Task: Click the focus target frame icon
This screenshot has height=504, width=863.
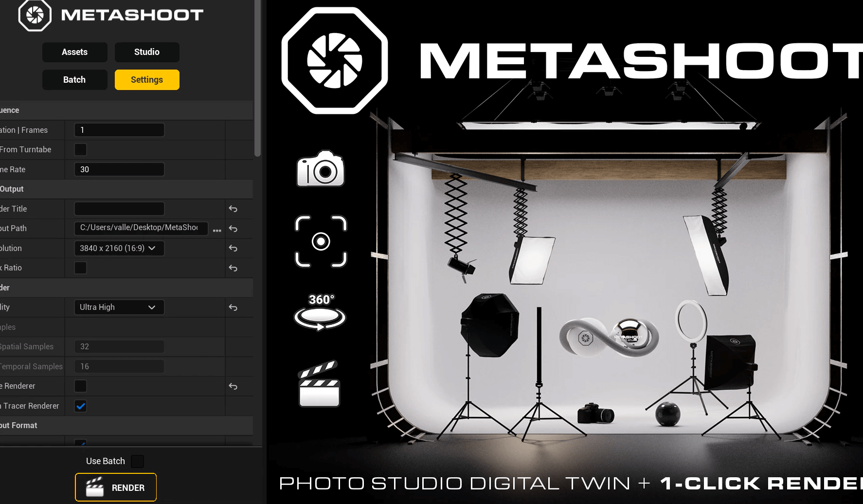Action: click(321, 241)
